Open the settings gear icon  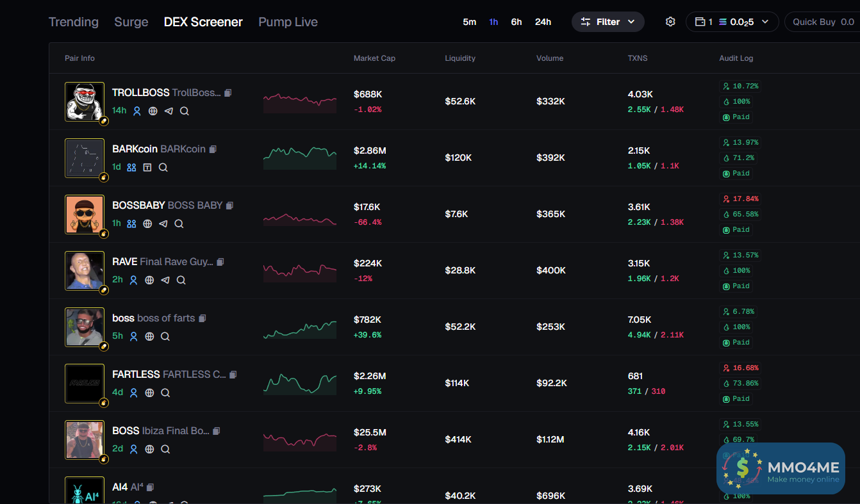[x=670, y=22]
